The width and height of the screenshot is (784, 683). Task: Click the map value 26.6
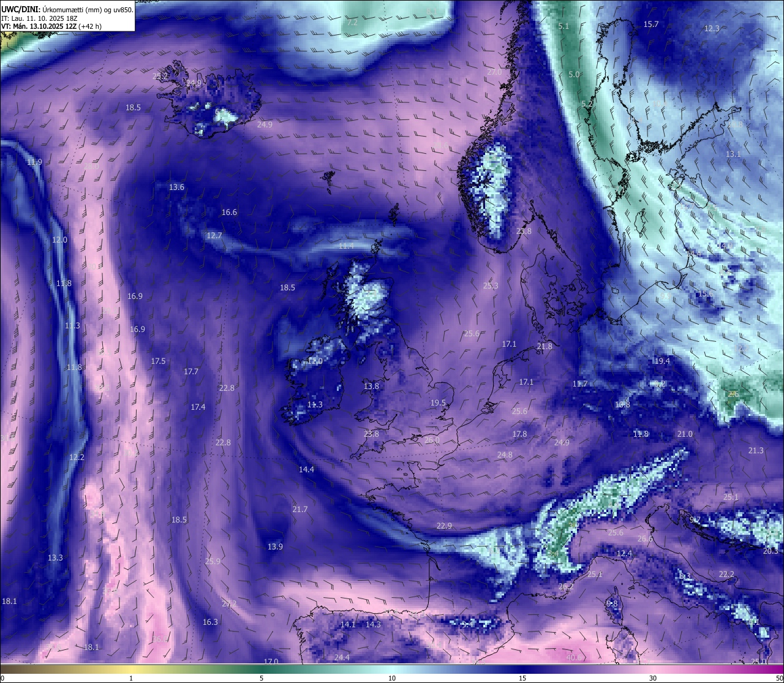point(645,539)
